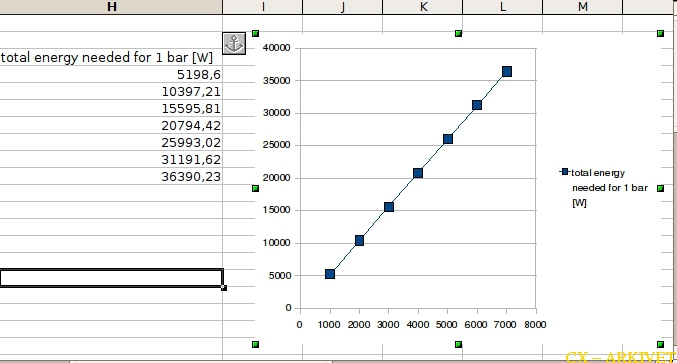Viewport: 677px width, 363px height.
Task: Click the cell containing 10397,21
Action: pos(111,92)
